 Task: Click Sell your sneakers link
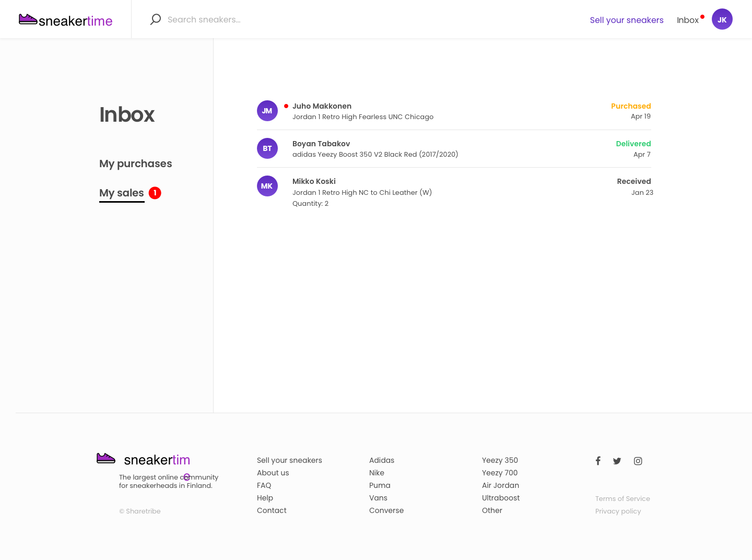pyautogui.click(x=627, y=20)
